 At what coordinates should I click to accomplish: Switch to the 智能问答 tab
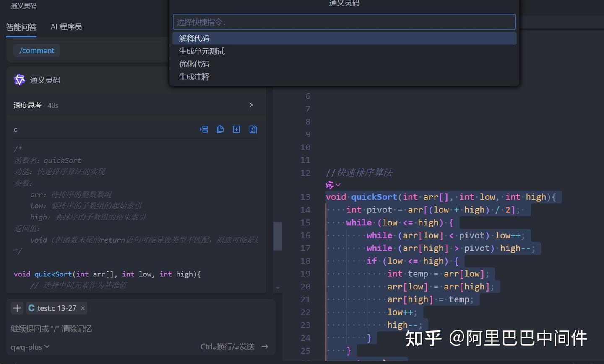(x=21, y=27)
